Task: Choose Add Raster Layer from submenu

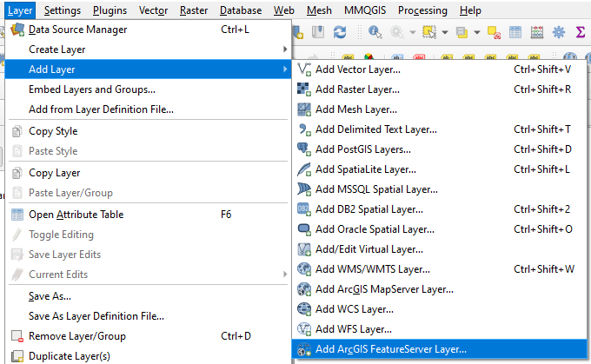Action: (x=440, y=89)
